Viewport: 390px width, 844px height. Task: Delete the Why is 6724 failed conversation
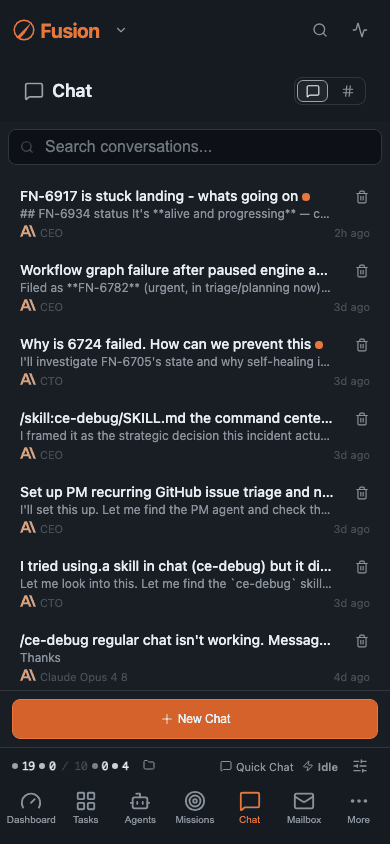pos(362,344)
